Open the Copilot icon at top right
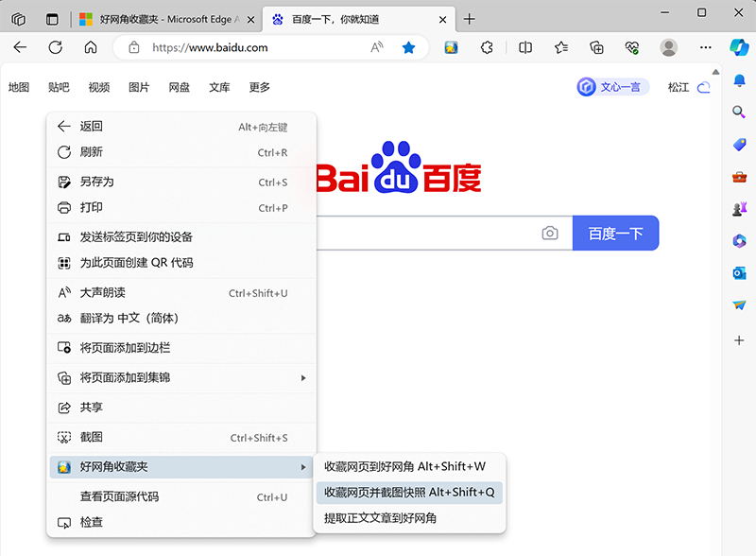Image resolution: width=756 pixels, height=556 pixels. [x=739, y=46]
